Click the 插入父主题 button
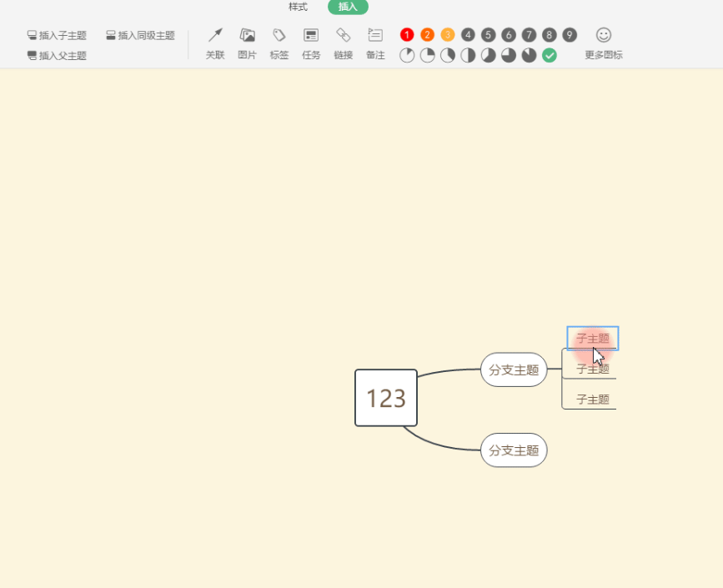 click(55, 55)
